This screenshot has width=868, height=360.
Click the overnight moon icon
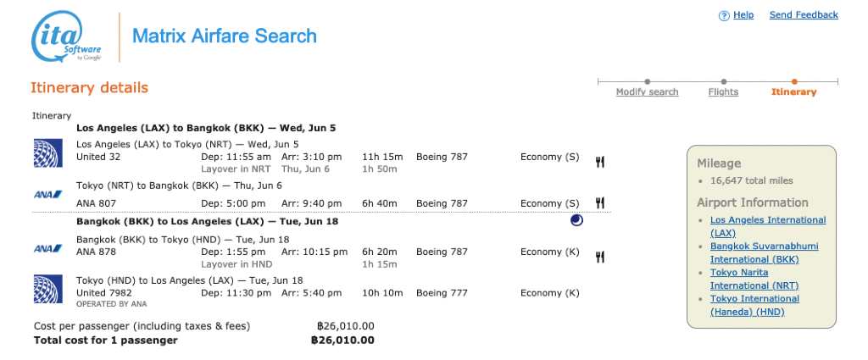coord(576,220)
